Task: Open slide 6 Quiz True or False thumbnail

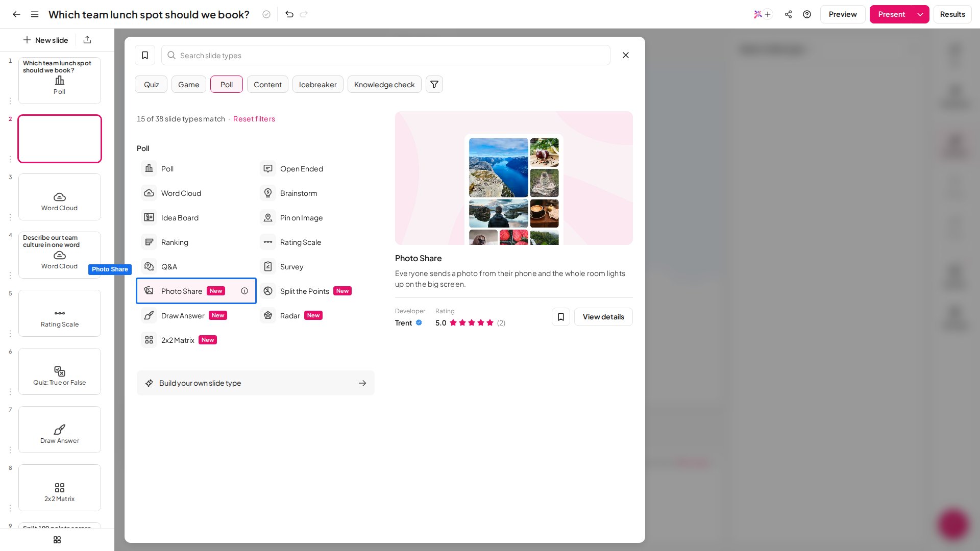Action: coord(60,371)
